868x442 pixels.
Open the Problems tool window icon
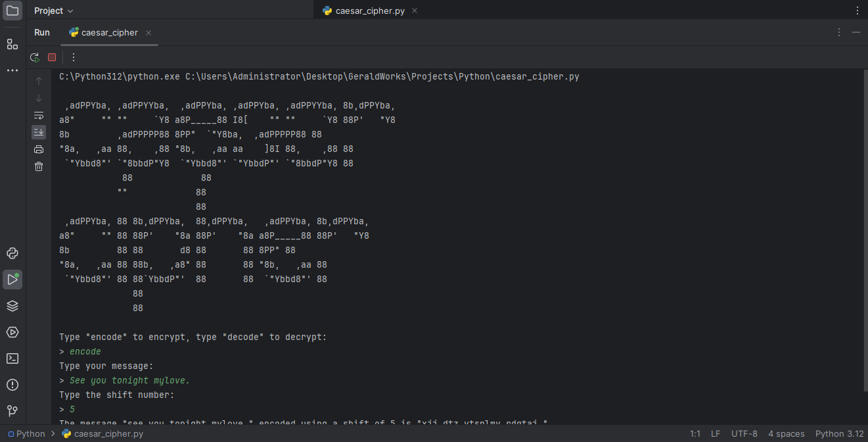pyautogui.click(x=12, y=385)
